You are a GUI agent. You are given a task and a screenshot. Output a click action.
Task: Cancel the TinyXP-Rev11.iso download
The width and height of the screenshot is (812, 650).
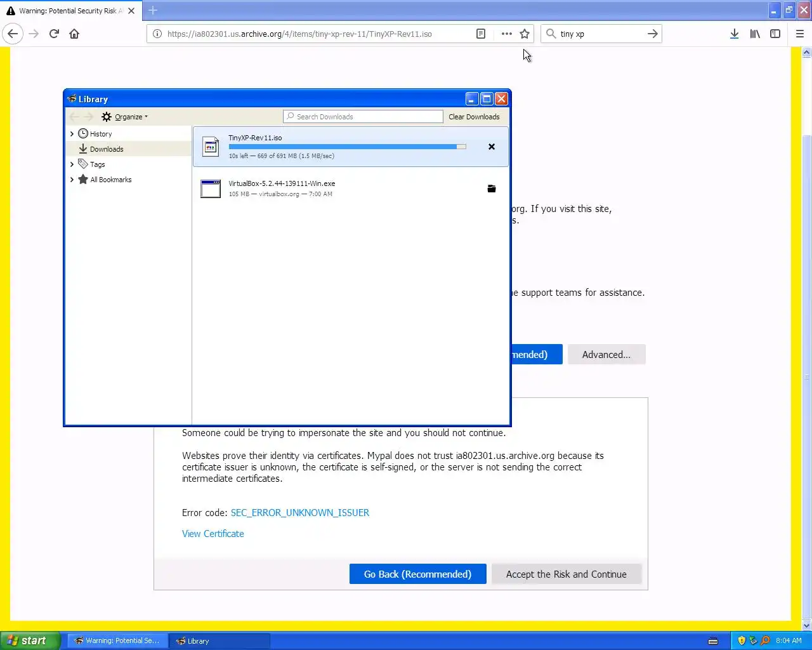[x=492, y=147]
